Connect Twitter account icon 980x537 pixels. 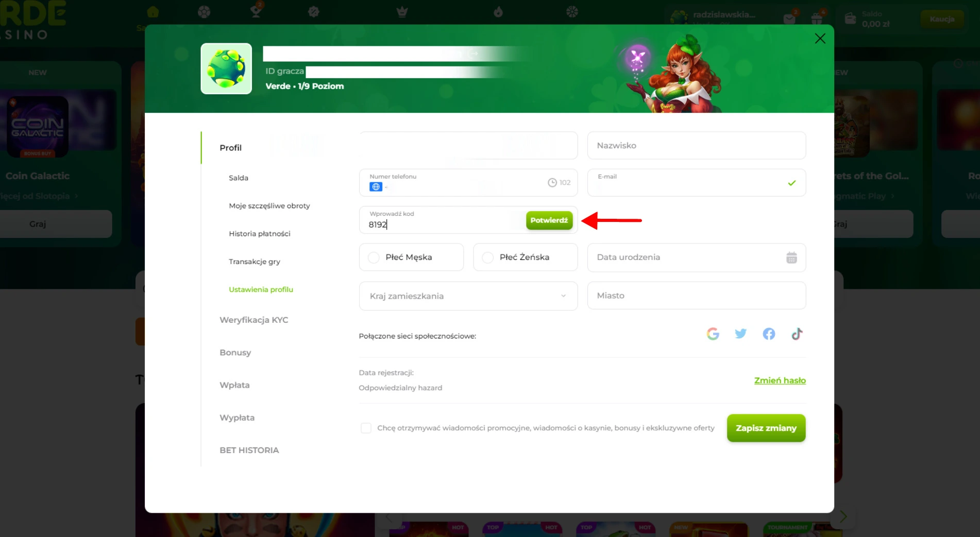[740, 334]
